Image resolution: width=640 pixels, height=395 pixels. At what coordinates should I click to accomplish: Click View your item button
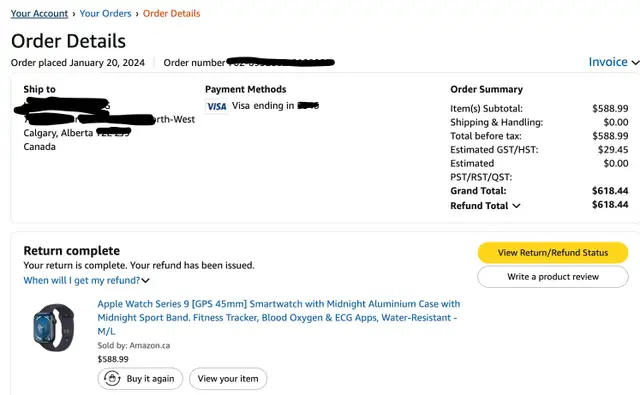click(x=228, y=379)
